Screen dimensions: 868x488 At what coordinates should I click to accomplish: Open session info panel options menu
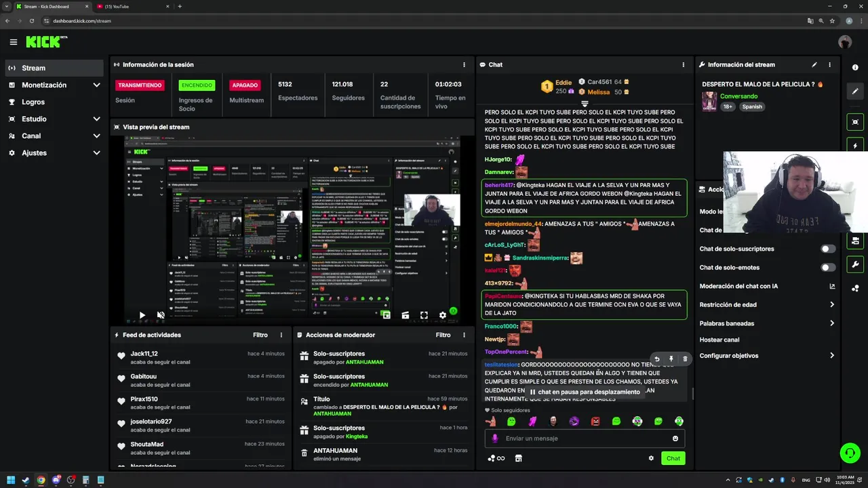464,65
